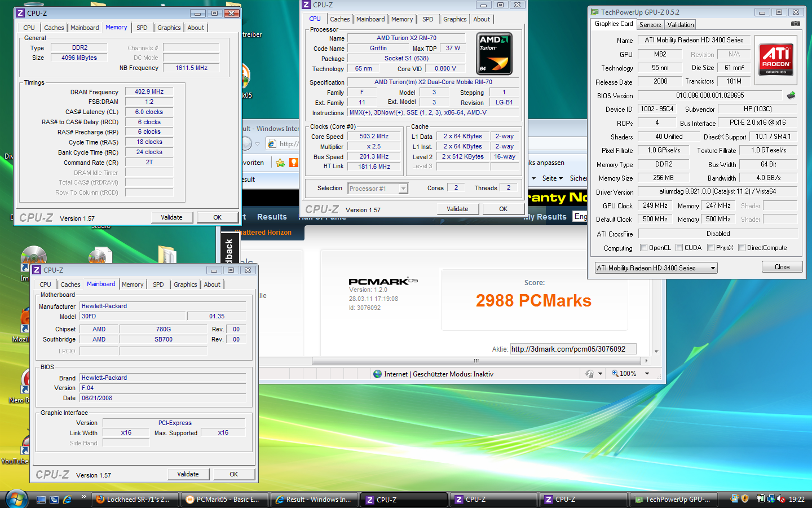Image resolution: width=812 pixels, height=508 pixels.
Task: Click the Switch Between Windows quick launch icon
Action: click(x=54, y=500)
